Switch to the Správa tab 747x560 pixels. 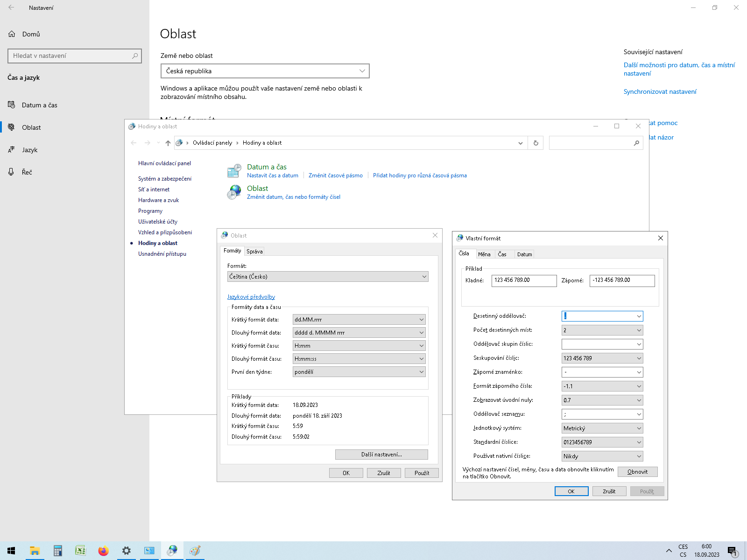(254, 252)
